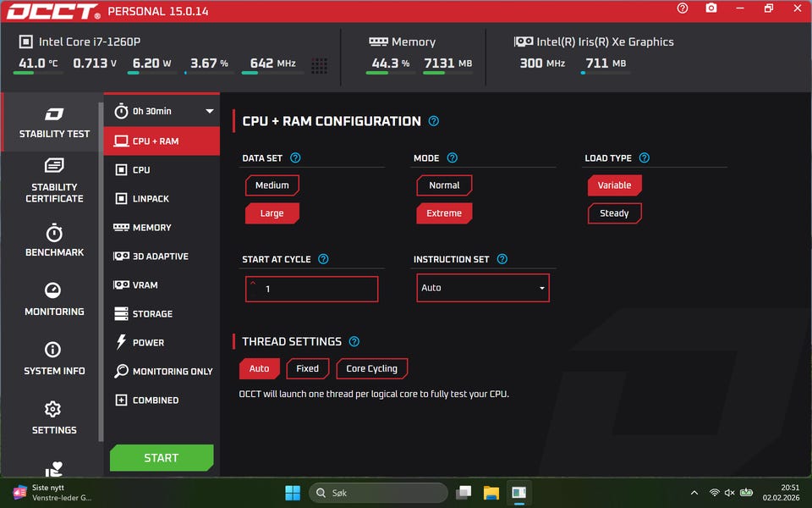812x508 pixels.
Task: Select the CPU + RAM test
Action: [x=162, y=141]
